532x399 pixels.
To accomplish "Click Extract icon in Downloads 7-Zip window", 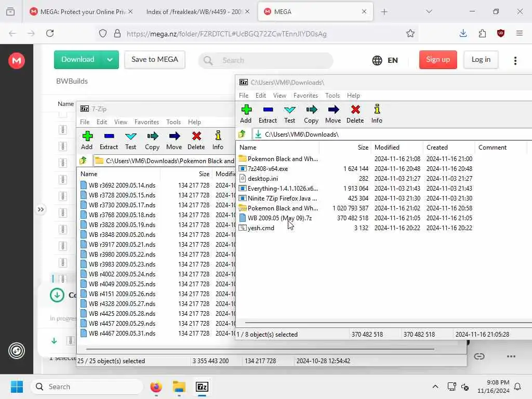I will 268,110.
